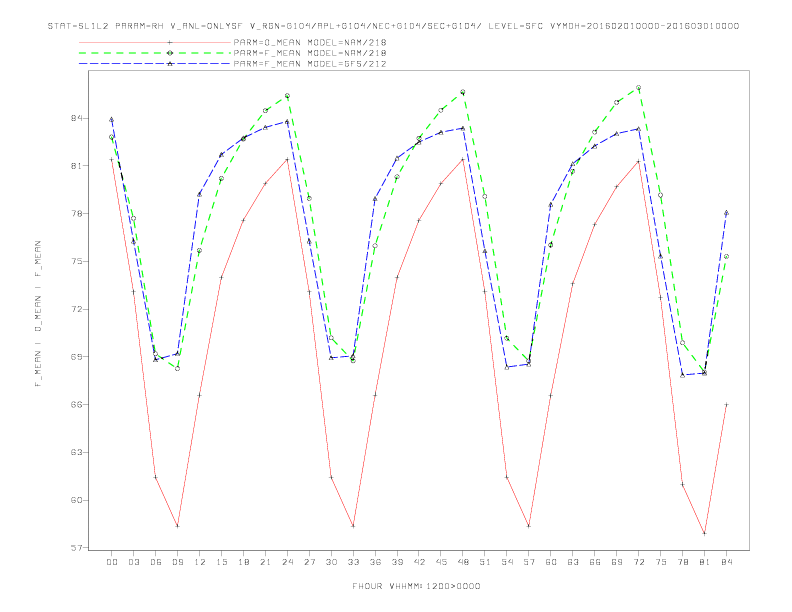The width and height of the screenshot is (792, 612).
Task: Click x-axis forecast hour label 72
Action: (x=639, y=562)
